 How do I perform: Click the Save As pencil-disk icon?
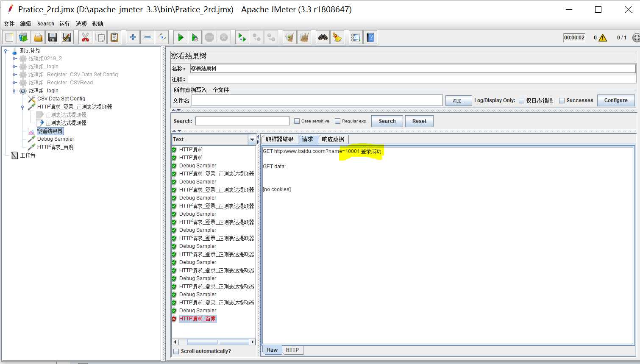(67, 37)
